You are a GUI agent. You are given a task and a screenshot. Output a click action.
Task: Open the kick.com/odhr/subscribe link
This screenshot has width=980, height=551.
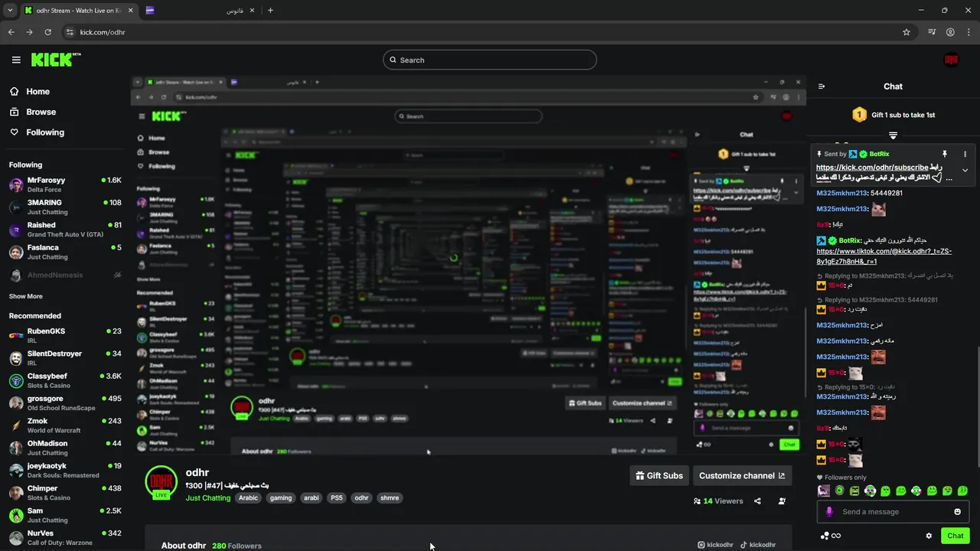(872, 167)
